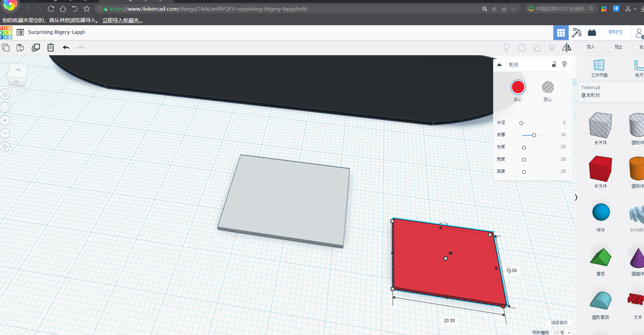Screen dimensions: 644x335
Task: Duplicate the selected shape with the Duplicate icon
Action: pyautogui.click(x=36, y=48)
